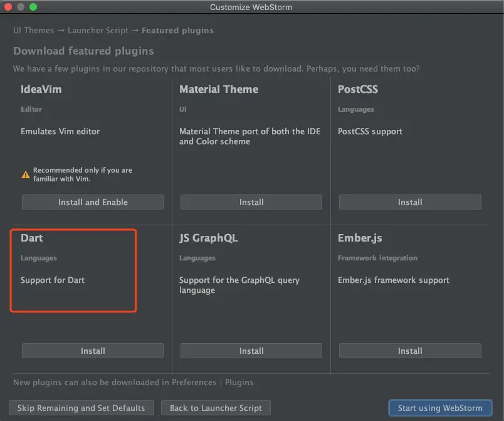
Task: Select UI Themes breadcrumb step
Action: (x=33, y=31)
